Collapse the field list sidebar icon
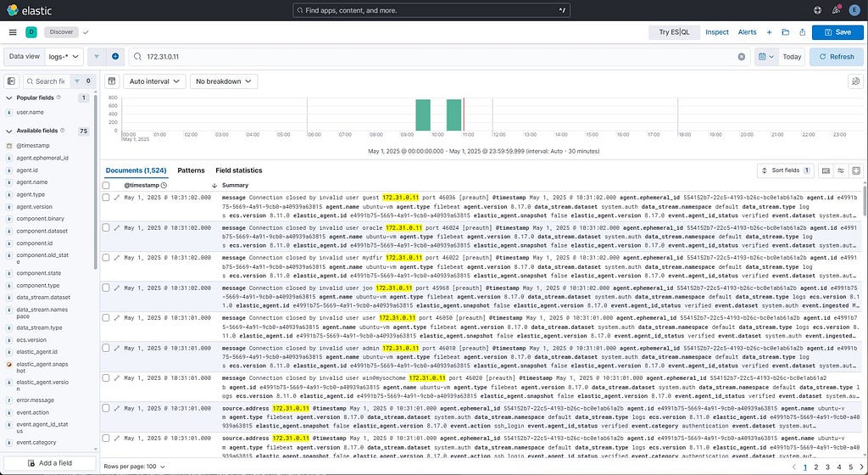The image size is (868, 475). (11, 81)
